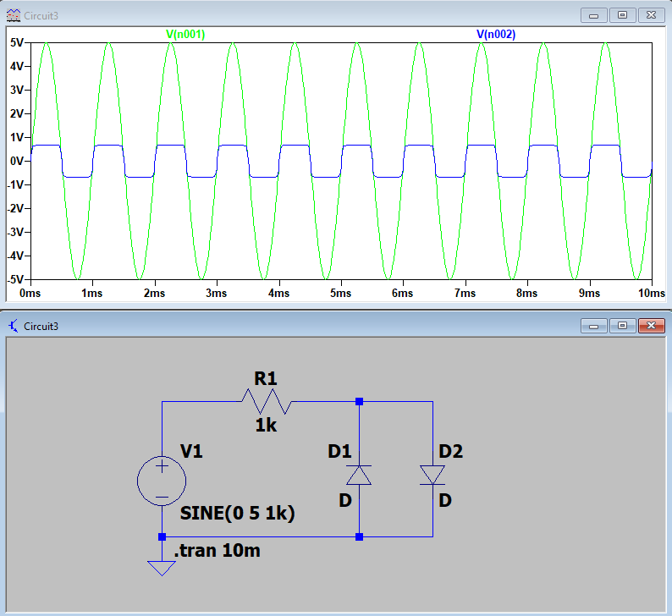Image resolution: width=672 pixels, height=616 pixels.
Task: Click the waveform window title bar icon
Action: coord(13,15)
